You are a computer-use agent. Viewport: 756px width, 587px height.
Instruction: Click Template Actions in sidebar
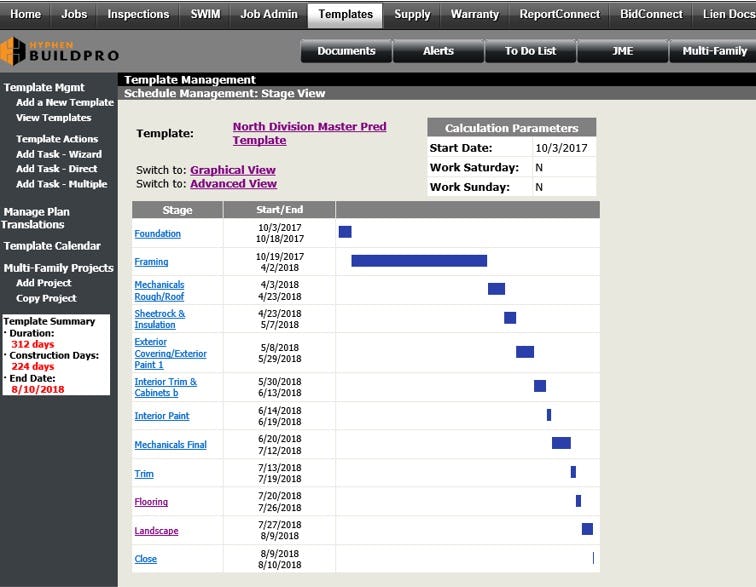57,139
